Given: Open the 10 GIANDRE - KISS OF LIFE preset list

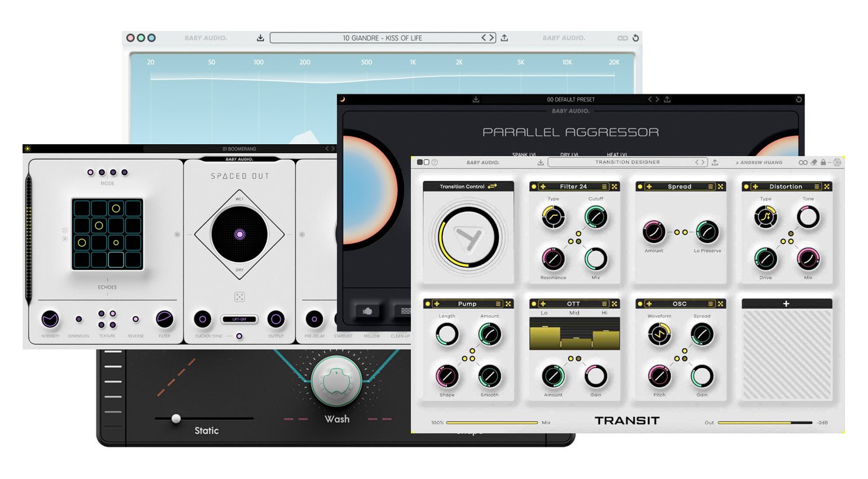Looking at the screenshot, I should [383, 38].
